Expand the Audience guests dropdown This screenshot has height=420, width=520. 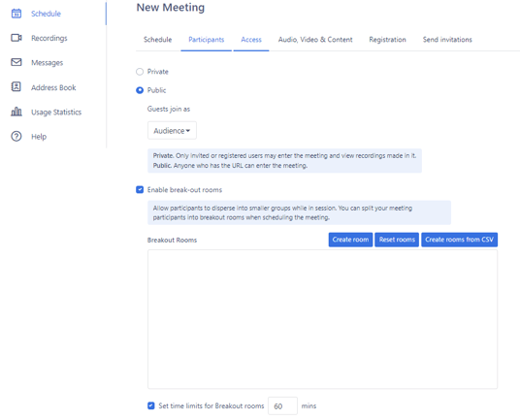coord(172,131)
